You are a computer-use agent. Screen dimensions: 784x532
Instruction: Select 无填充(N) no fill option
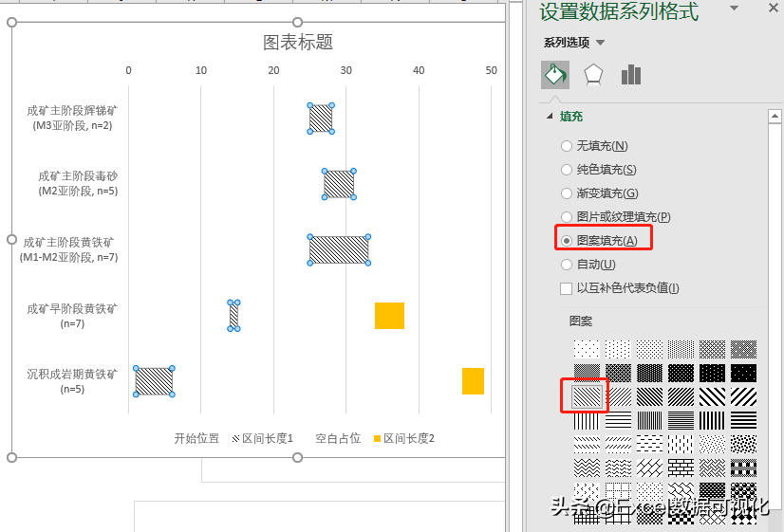(594, 146)
